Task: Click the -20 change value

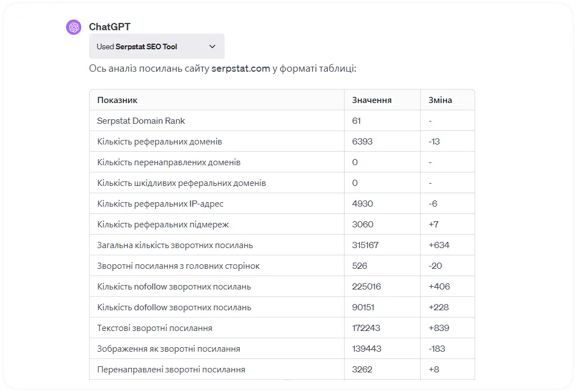Action: coord(435,266)
